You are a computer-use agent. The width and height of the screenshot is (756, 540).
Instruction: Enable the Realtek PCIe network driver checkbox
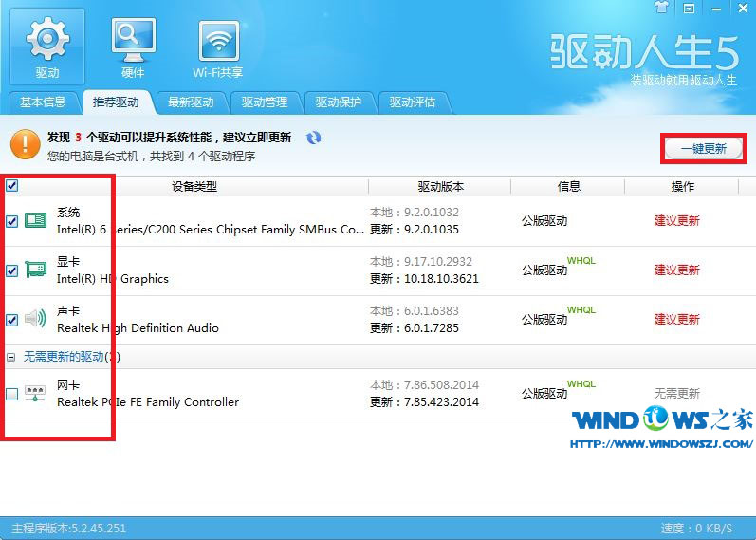[11, 394]
